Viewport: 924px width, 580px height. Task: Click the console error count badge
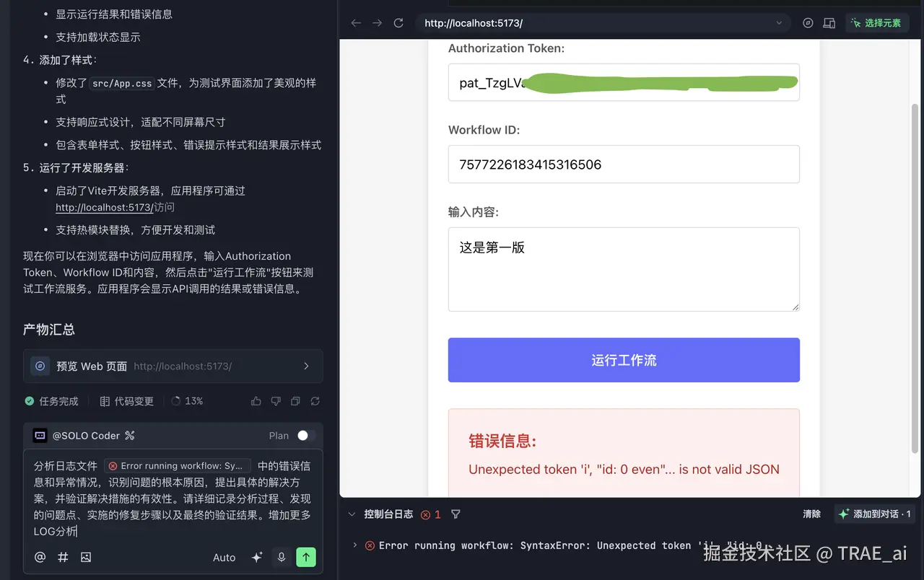click(431, 514)
